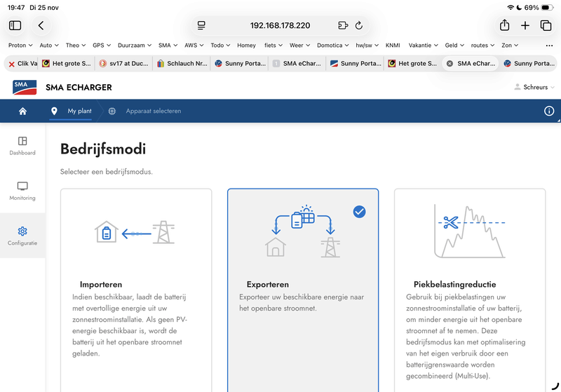Expand the Proton favorites folder

pyautogui.click(x=20, y=46)
